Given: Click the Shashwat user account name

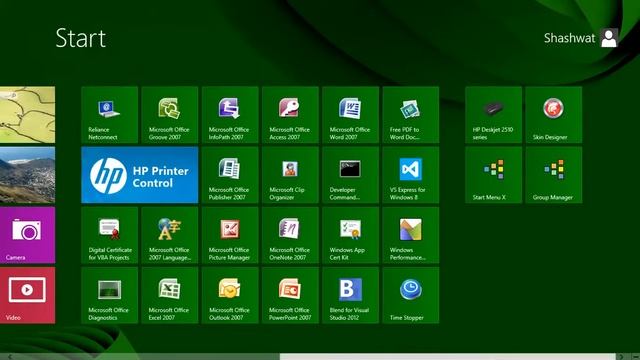Looking at the screenshot, I should pyautogui.click(x=569, y=38).
